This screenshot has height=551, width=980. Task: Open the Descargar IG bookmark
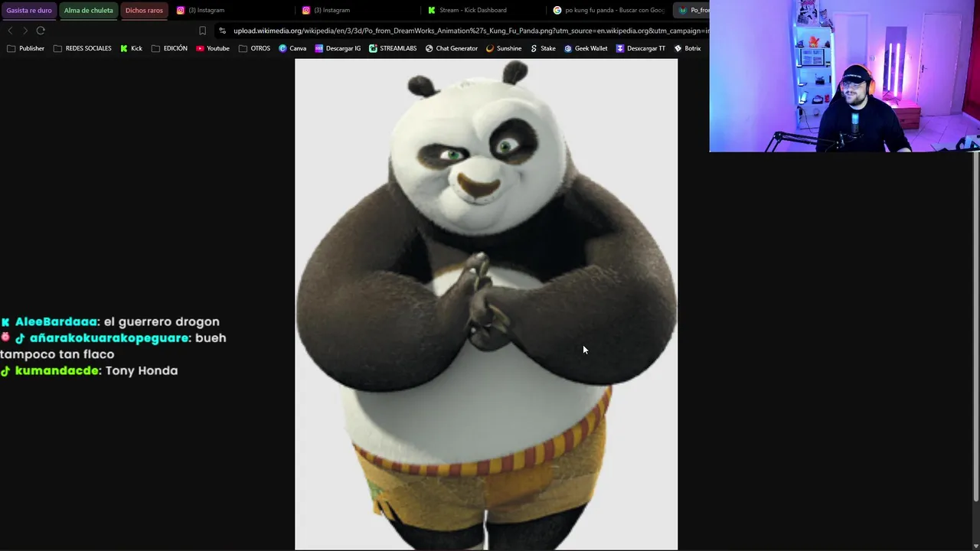pyautogui.click(x=338, y=48)
